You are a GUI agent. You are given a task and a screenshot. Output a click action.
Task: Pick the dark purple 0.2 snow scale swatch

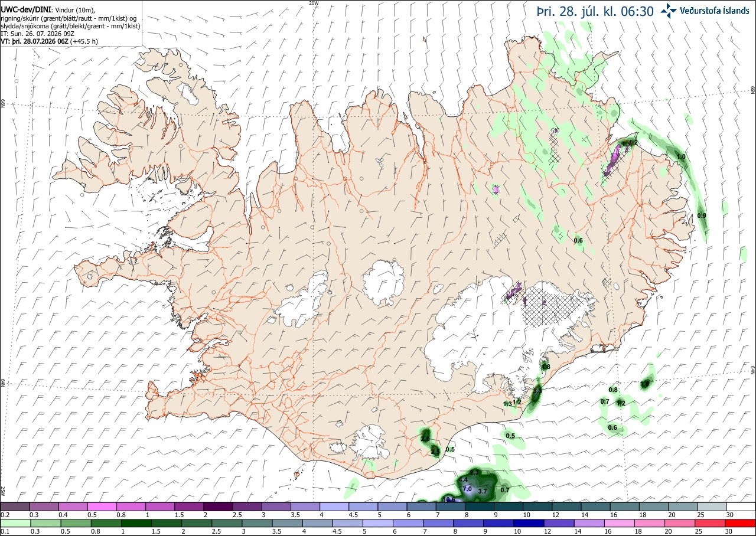(x=15, y=506)
